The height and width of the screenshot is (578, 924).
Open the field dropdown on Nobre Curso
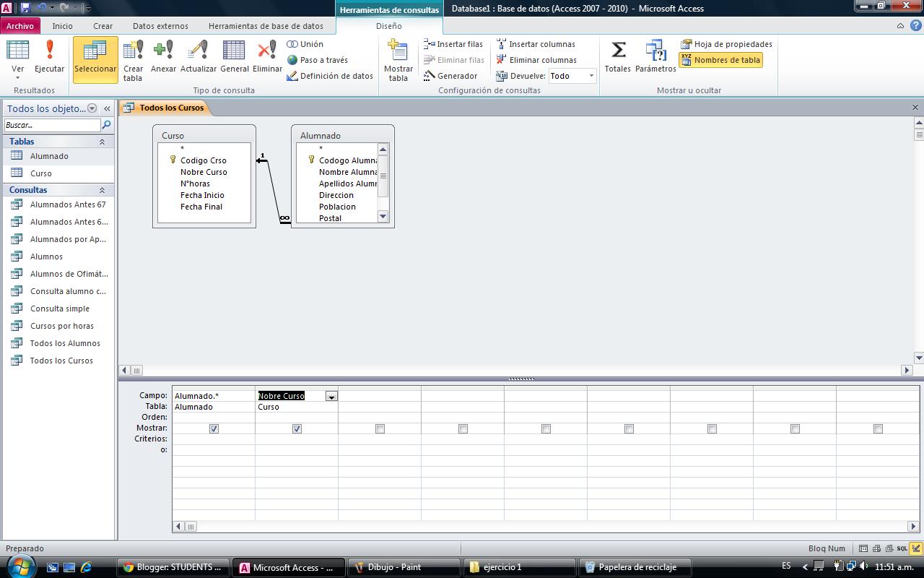point(331,396)
